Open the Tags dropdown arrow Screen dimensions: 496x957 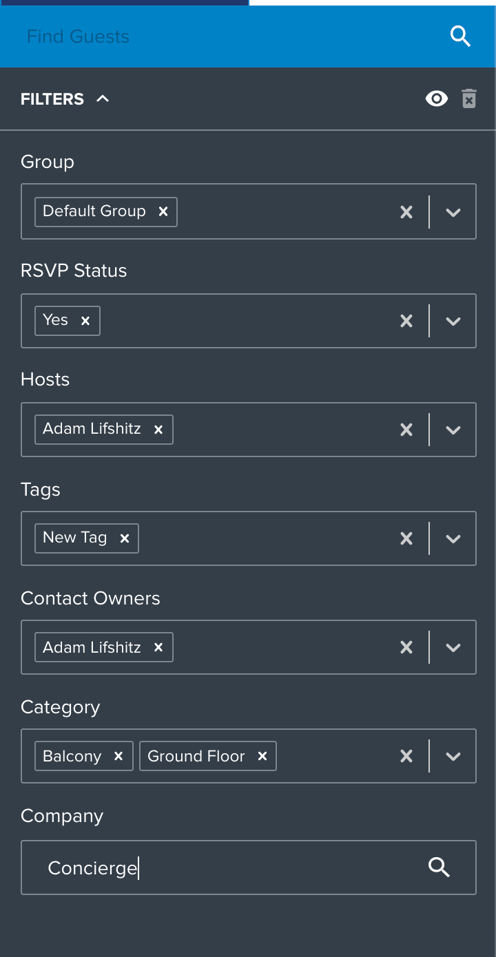pyautogui.click(x=453, y=538)
